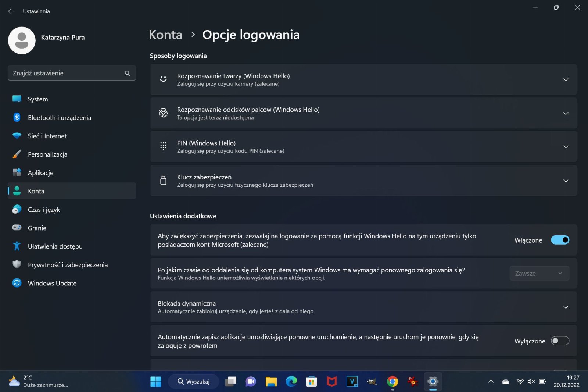The image size is (588, 392).
Task: Open File Explorer from taskbar
Action: tap(271, 382)
